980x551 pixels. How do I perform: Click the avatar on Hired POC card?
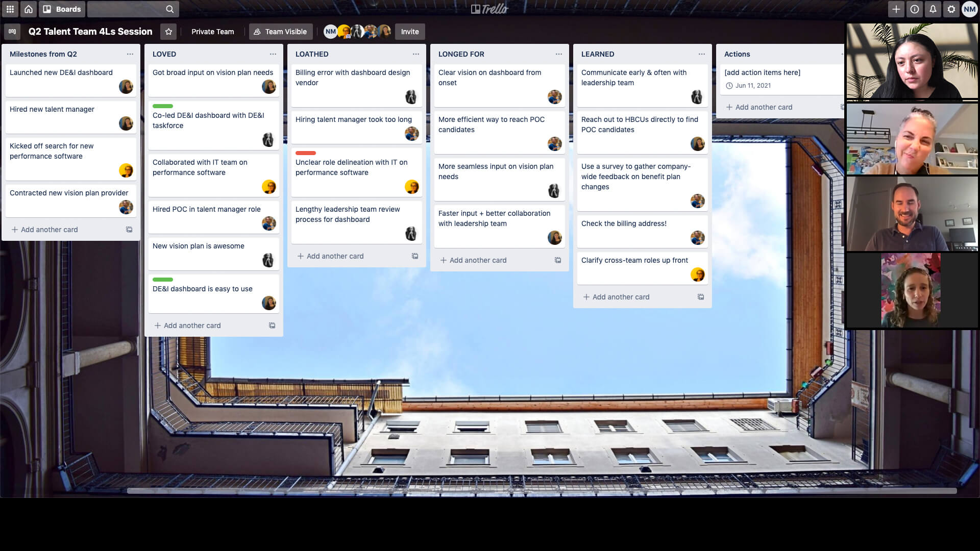pyautogui.click(x=268, y=223)
